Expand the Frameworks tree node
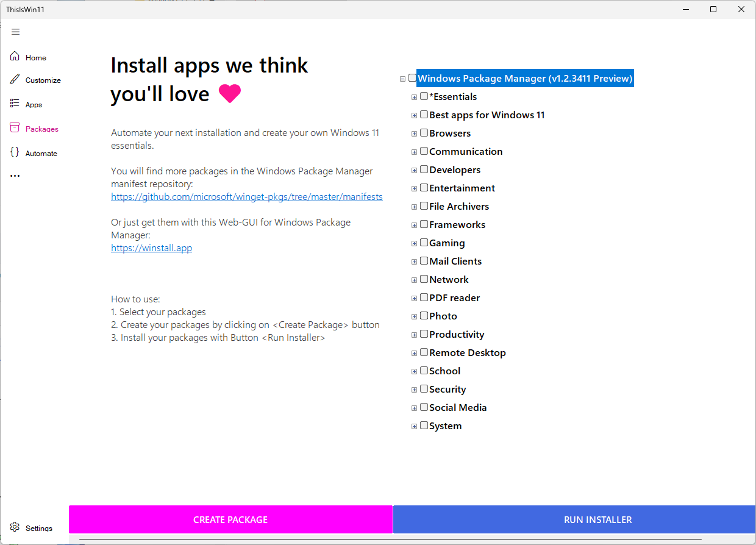756x545 pixels. (x=415, y=225)
